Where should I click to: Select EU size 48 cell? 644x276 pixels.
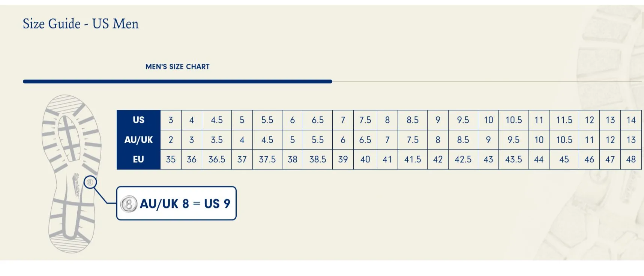631,159
